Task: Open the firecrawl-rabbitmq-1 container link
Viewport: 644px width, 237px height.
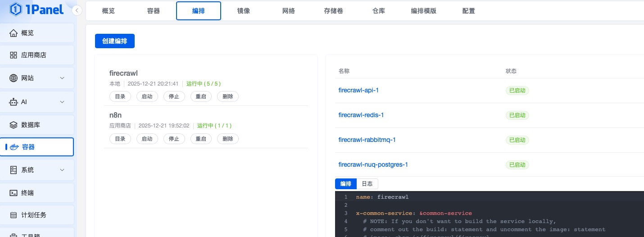Action: pyautogui.click(x=367, y=140)
